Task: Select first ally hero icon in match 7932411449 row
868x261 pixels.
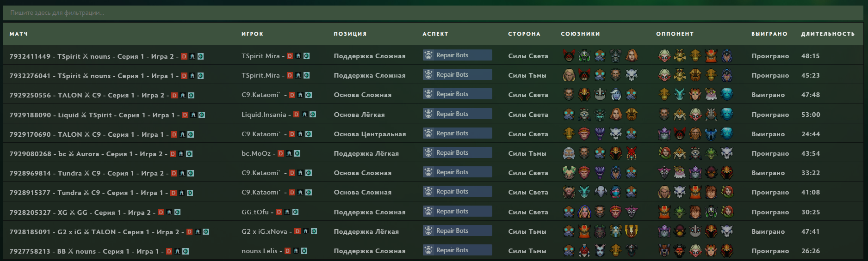Action: coord(569,56)
